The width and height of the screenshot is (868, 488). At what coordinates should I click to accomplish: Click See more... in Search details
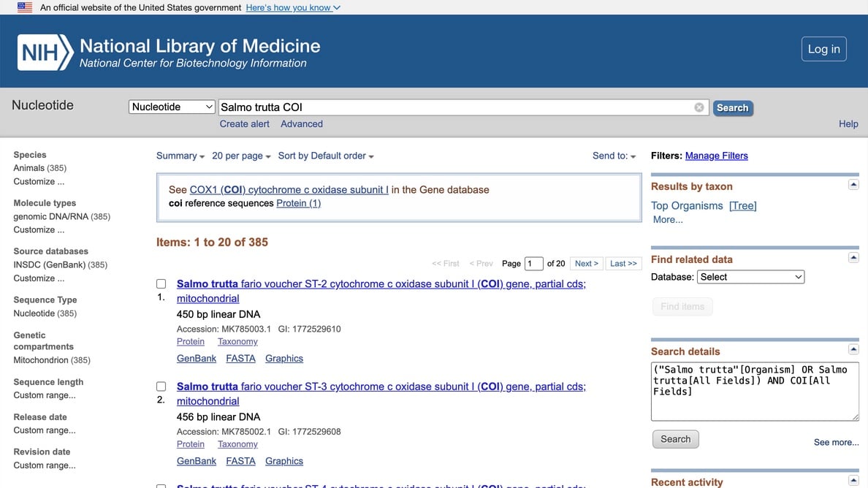[x=836, y=442]
